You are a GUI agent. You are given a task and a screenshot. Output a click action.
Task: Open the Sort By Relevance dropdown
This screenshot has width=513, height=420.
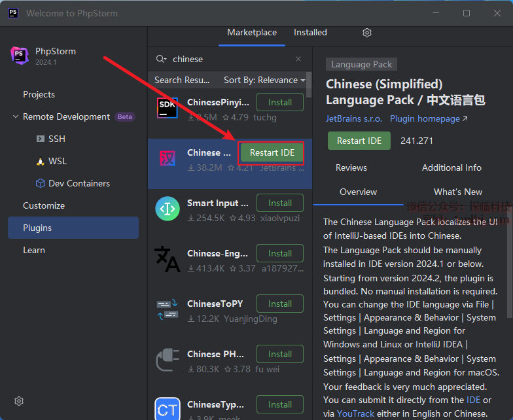click(264, 80)
